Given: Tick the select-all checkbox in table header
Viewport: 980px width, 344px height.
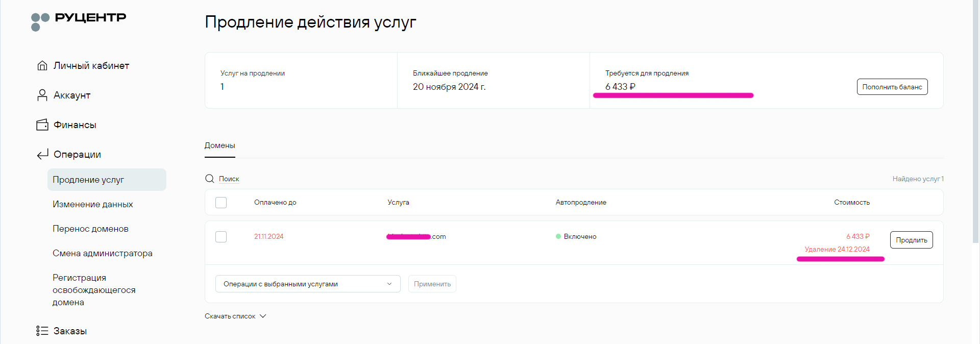Looking at the screenshot, I should point(221,203).
